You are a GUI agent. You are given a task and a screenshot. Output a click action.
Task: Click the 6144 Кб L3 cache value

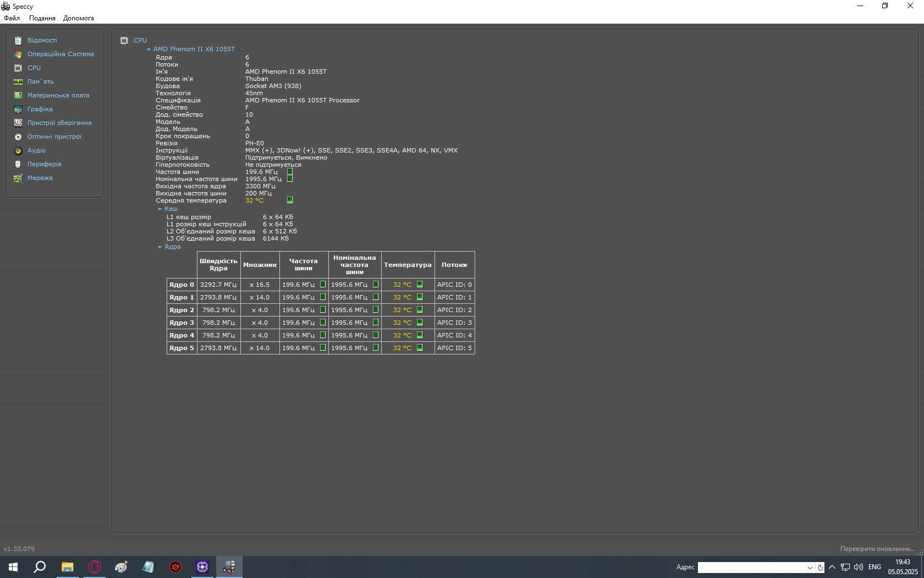tap(276, 238)
